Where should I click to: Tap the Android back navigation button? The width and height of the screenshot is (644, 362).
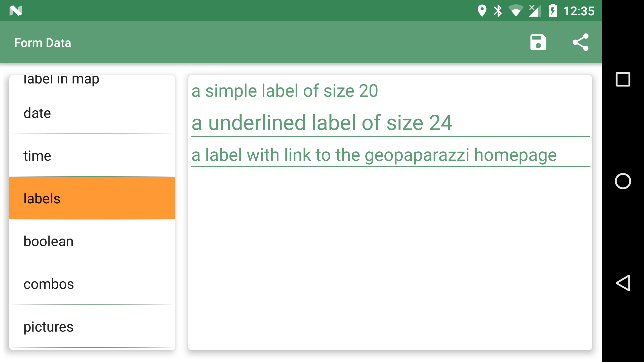pos(623,283)
